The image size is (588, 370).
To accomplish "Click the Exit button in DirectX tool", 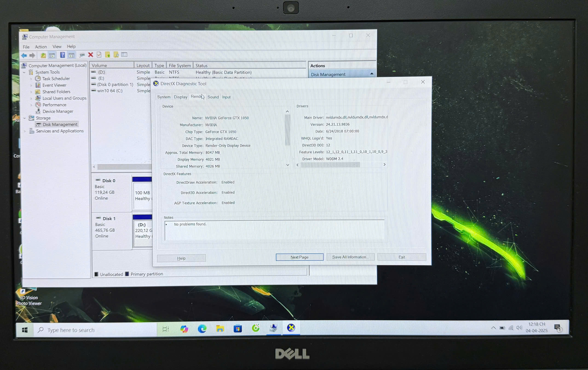I will (402, 257).
